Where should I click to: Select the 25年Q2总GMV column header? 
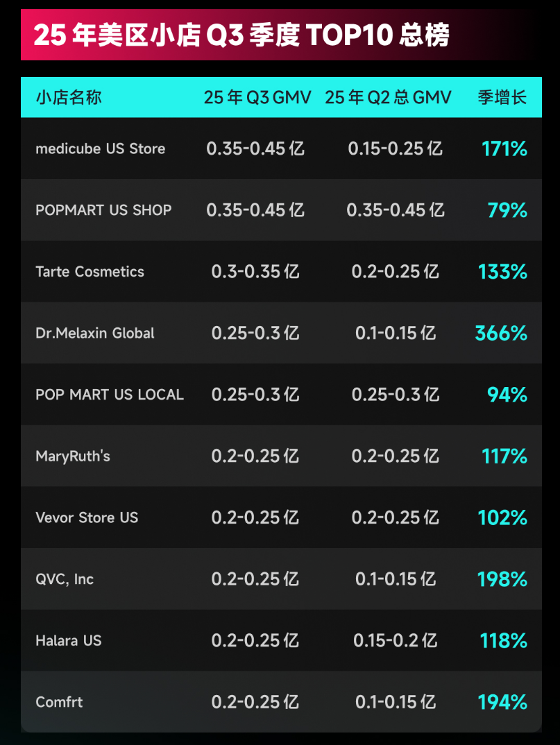point(388,97)
